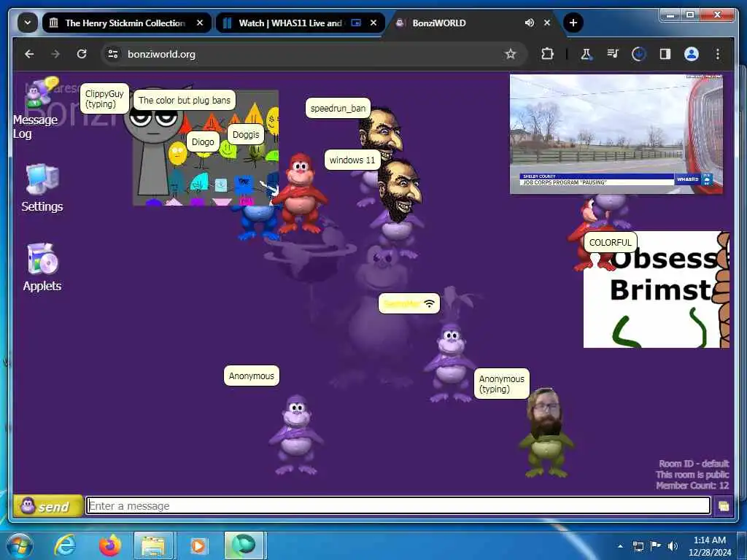Close The Henry Stickmin Collection tab

[200, 23]
